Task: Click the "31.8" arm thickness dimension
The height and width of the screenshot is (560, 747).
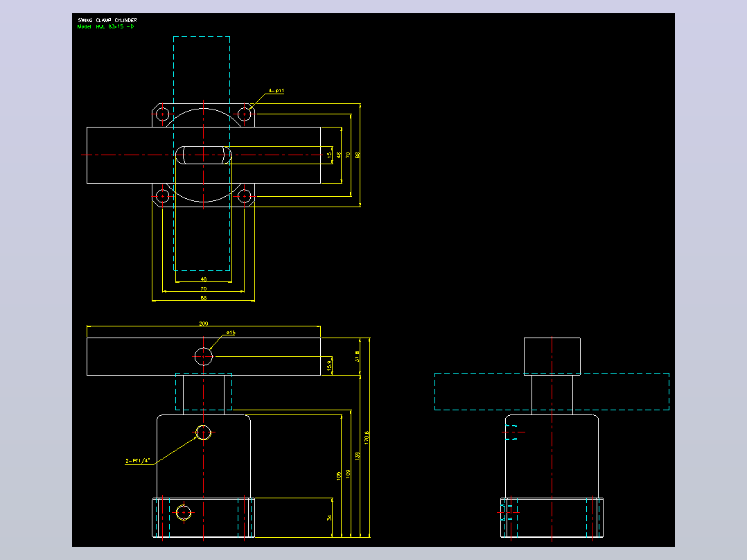Action: click(x=358, y=356)
